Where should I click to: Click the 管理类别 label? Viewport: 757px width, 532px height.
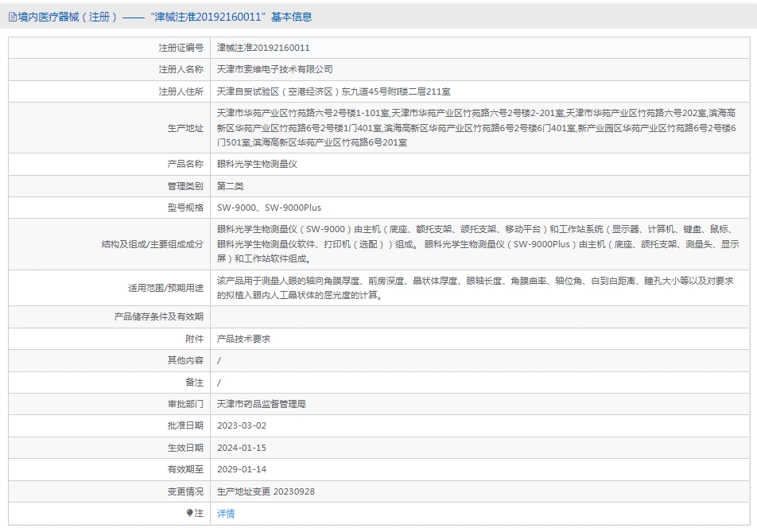coord(185,186)
